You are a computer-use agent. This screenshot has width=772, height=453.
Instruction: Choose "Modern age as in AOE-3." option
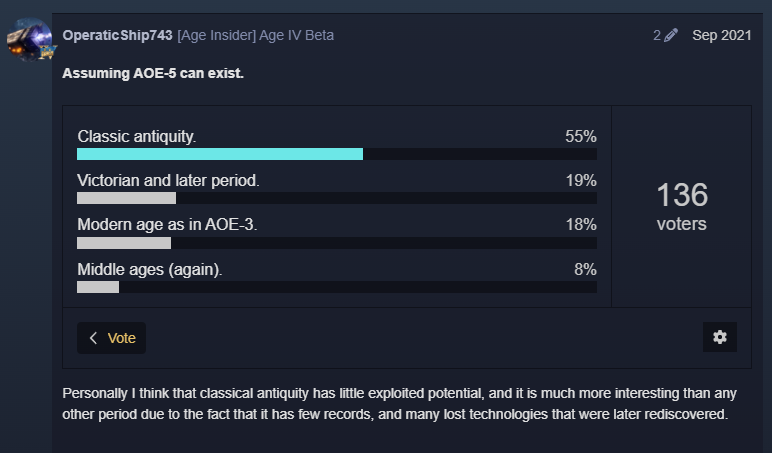click(x=167, y=225)
